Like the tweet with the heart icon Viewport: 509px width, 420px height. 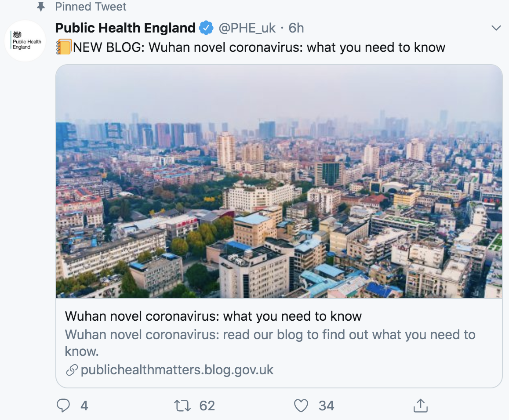[x=301, y=406]
